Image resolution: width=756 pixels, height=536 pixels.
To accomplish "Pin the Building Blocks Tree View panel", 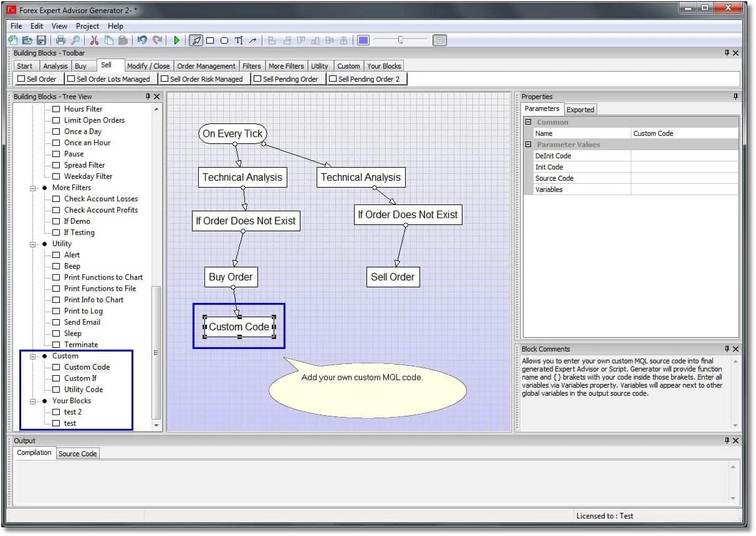I will tap(148, 97).
